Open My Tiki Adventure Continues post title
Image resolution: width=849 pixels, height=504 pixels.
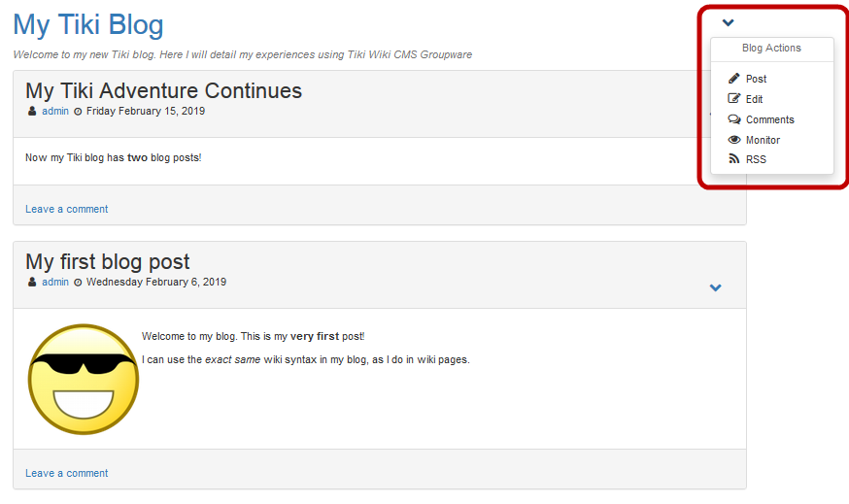pos(163,91)
